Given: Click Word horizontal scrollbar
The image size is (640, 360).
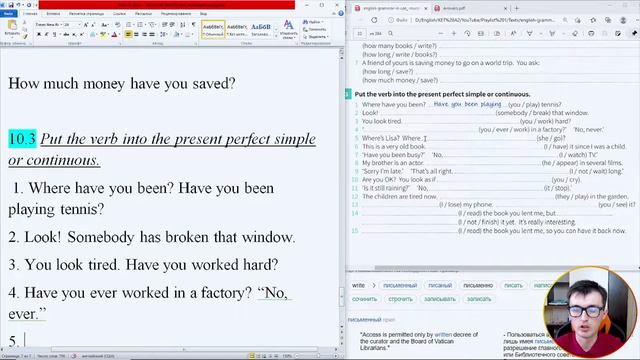Looking at the screenshot, I should (x=184, y=349).
